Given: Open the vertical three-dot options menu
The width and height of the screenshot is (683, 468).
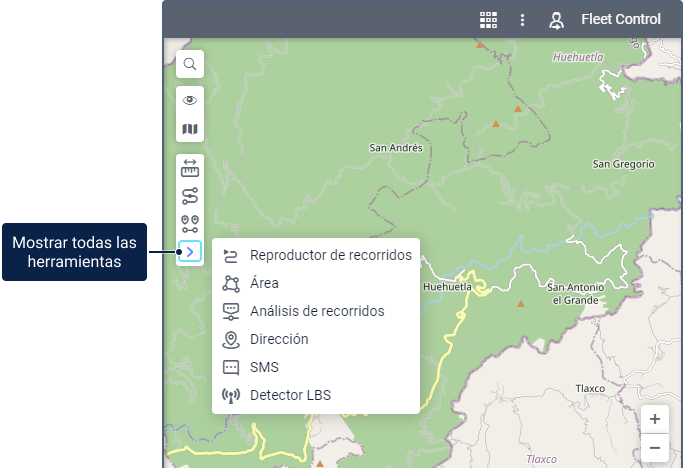Looking at the screenshot, I should tap(522, 19).
